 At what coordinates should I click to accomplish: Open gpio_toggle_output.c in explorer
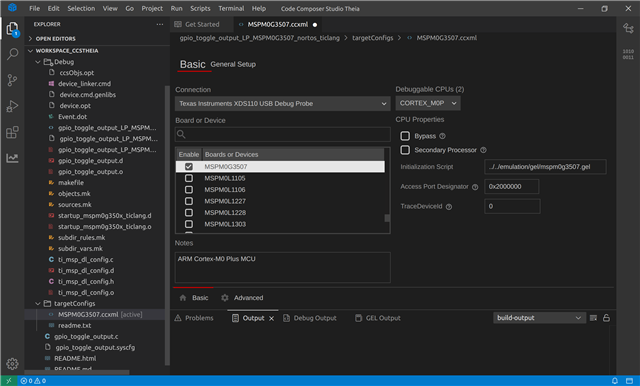[86, 337]
